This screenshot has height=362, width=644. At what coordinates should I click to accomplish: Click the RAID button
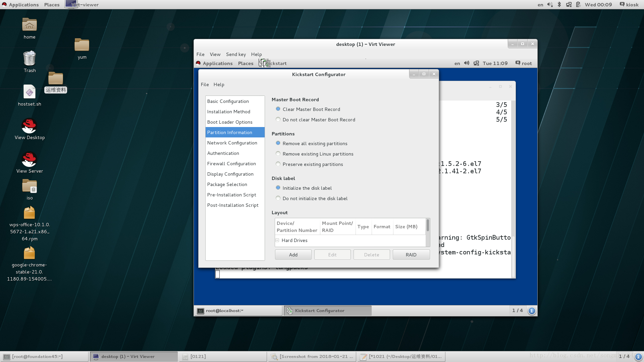[411, 255]
